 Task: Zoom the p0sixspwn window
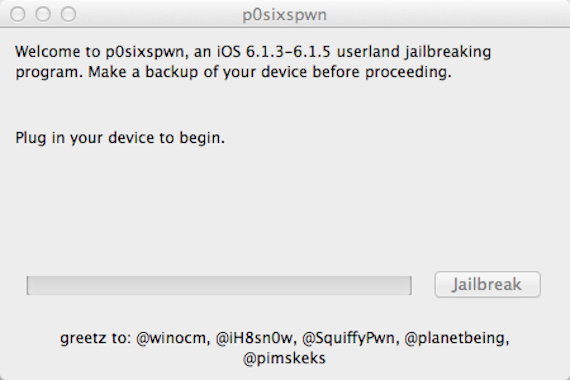68,15
